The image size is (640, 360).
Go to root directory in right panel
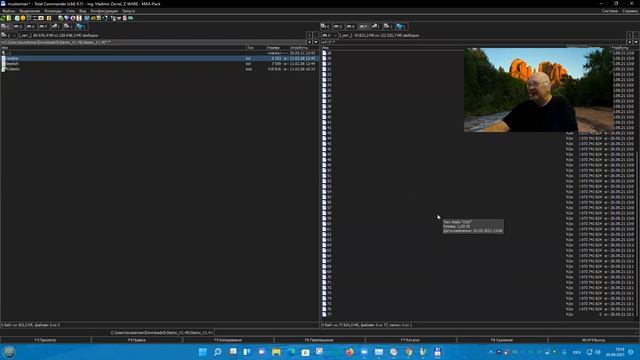tap(629, 36)
